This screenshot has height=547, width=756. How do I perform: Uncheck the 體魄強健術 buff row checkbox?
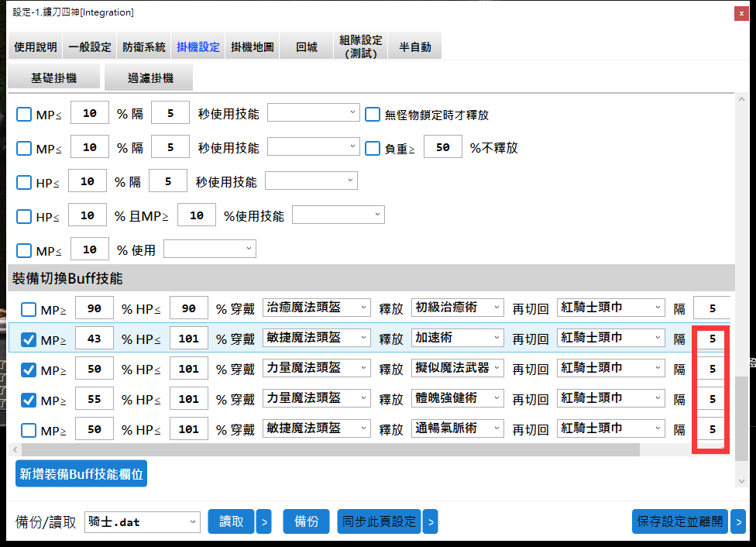tap(29, 400)
